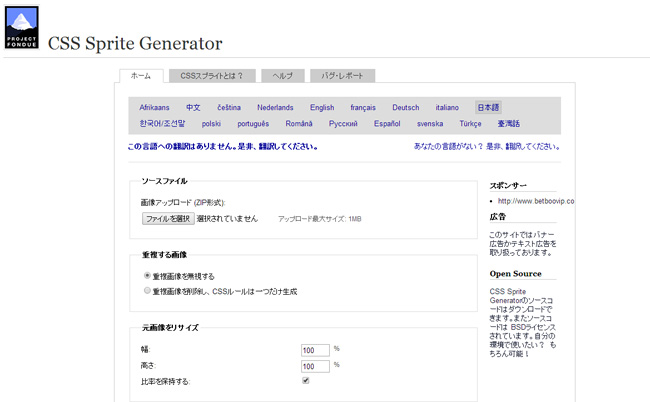
Task: Choose italiano language link
Action: [x=447, y=108]
